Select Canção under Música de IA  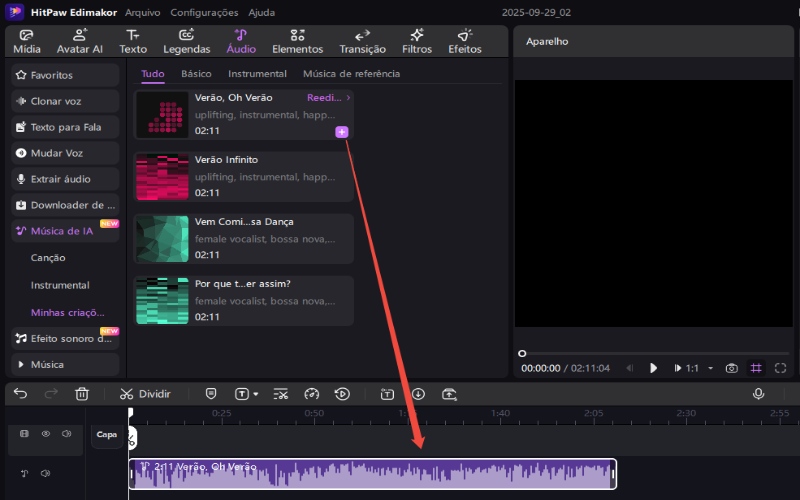pyautogui.click(x=48, y=258)
